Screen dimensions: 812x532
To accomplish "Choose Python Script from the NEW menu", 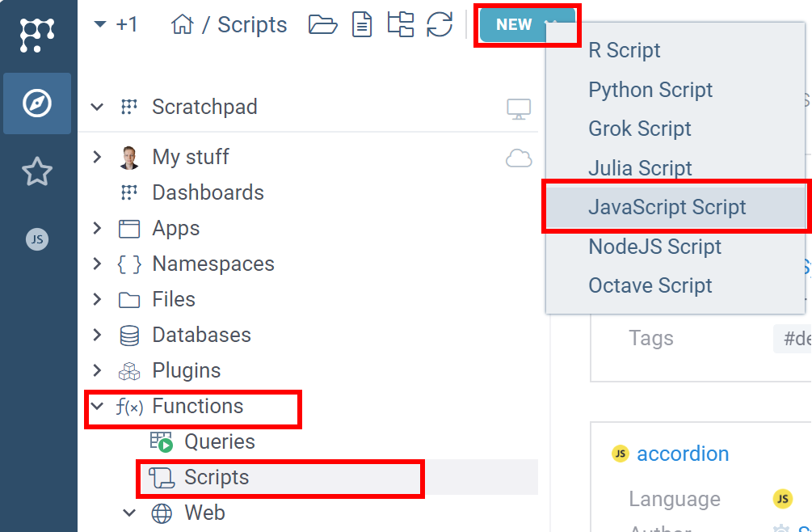I will (649, 90).
